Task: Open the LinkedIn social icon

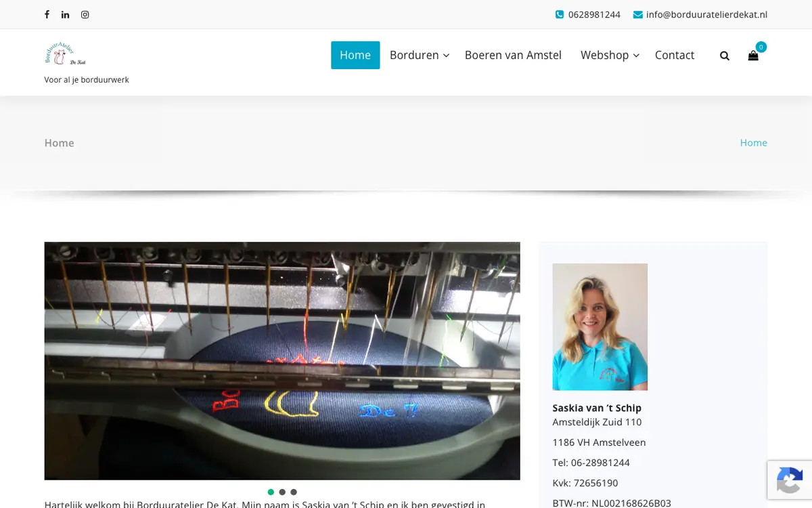Action: (66, 14)
